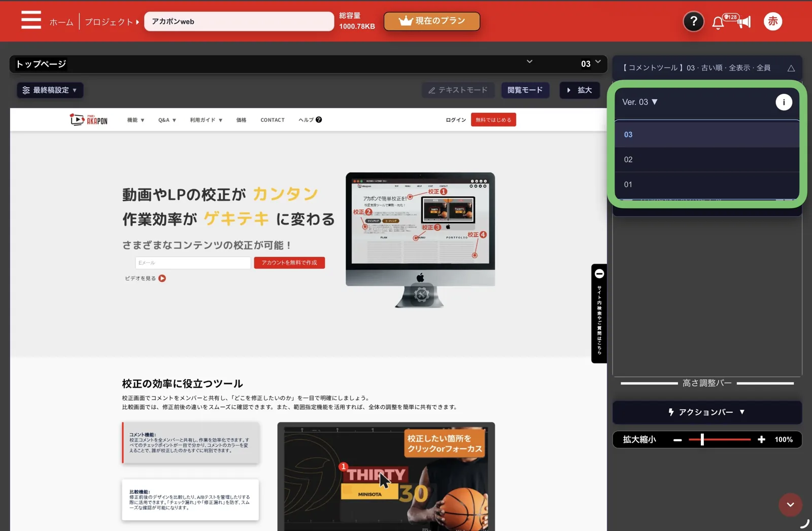Collapse comment tool panel with triangle icon
Image resolution: width=812 pixels, height=531 pixels.
791,68
